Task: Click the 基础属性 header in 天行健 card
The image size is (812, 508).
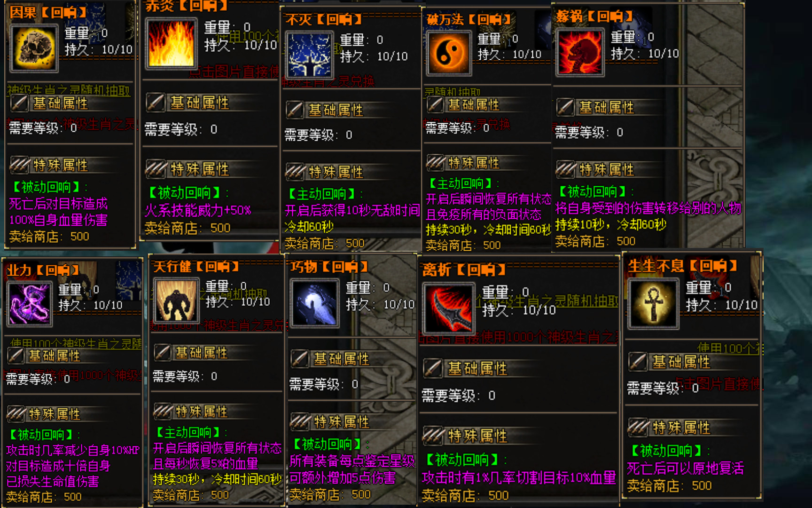Action: click(201, 353)
